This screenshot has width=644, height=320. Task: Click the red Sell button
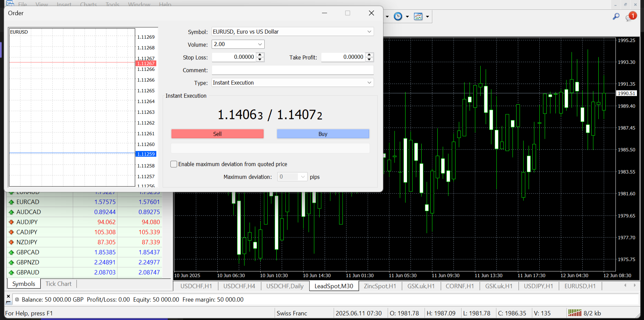[x=217, y=134]
